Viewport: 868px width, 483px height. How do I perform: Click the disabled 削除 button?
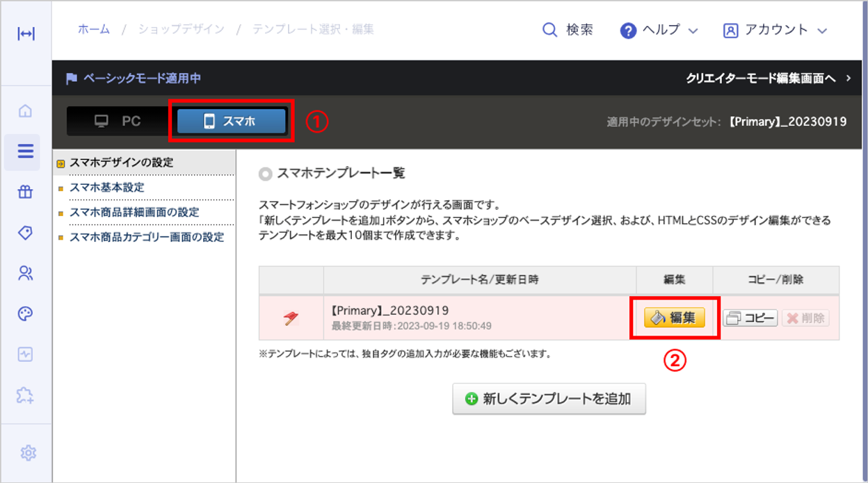[806, 318]
